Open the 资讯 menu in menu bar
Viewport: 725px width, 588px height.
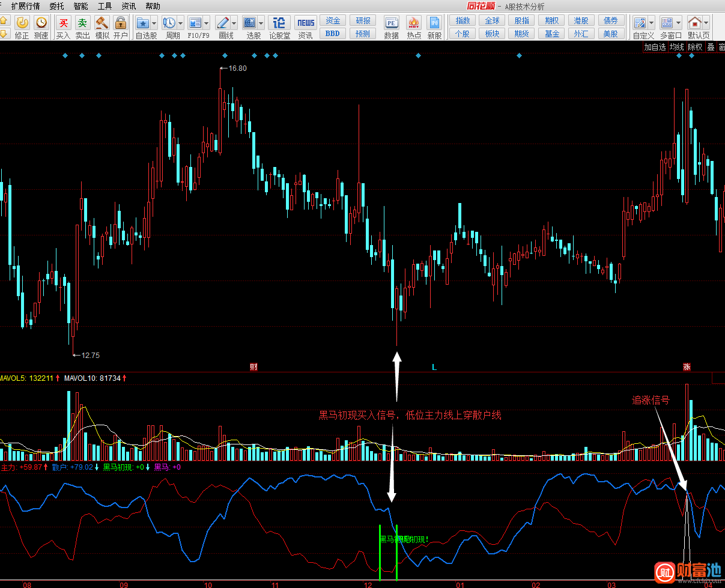pos(129,6)
